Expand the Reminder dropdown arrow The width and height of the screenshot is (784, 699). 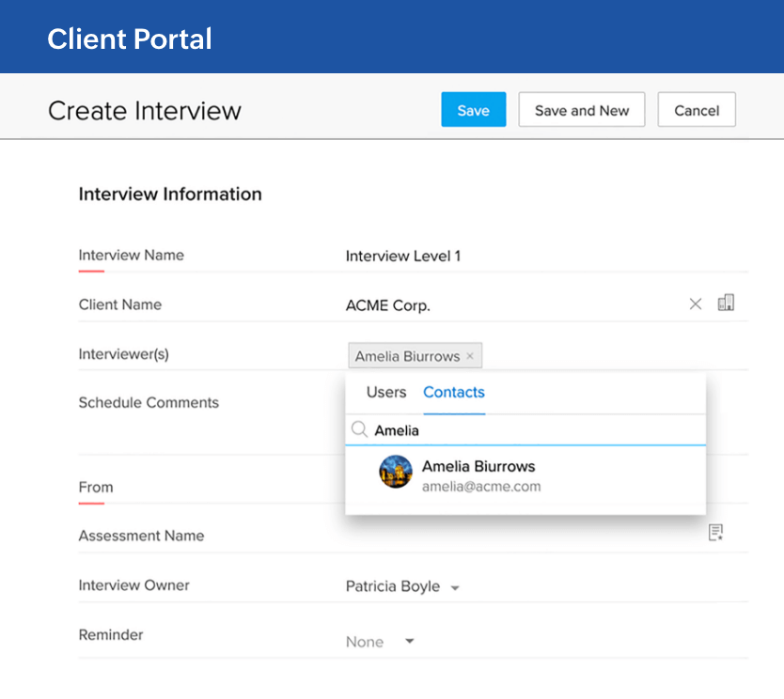pyautogui.click(x=409, y=642)
